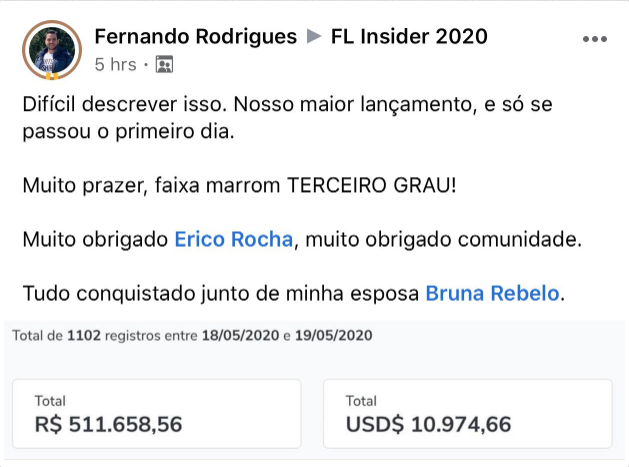629x467 pixels.
Task: Click the 19/05/2020 end date
Action: coord(334,335)
